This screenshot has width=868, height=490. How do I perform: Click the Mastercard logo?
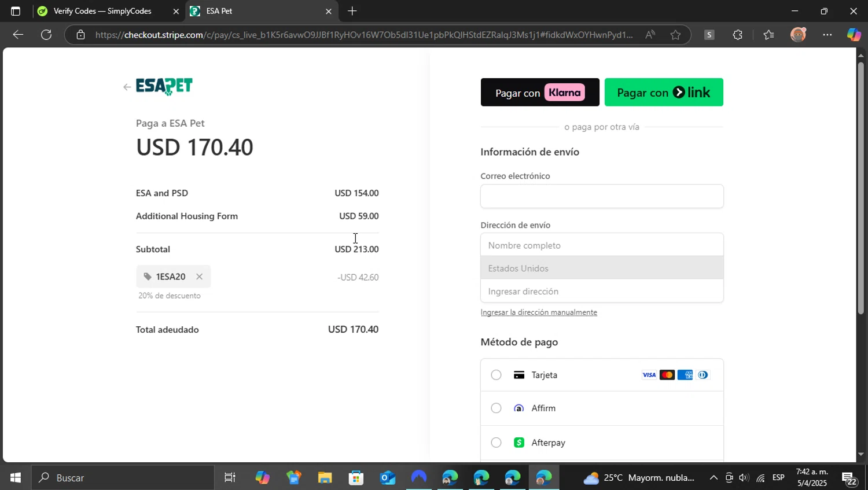tap(667, 375)
